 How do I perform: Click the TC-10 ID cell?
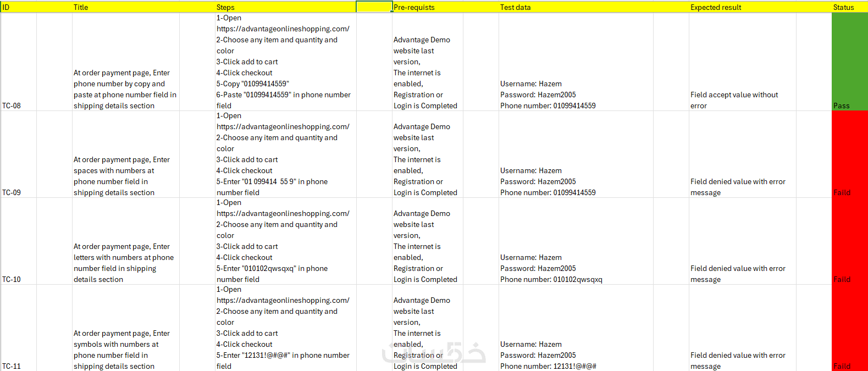[18, 241]
